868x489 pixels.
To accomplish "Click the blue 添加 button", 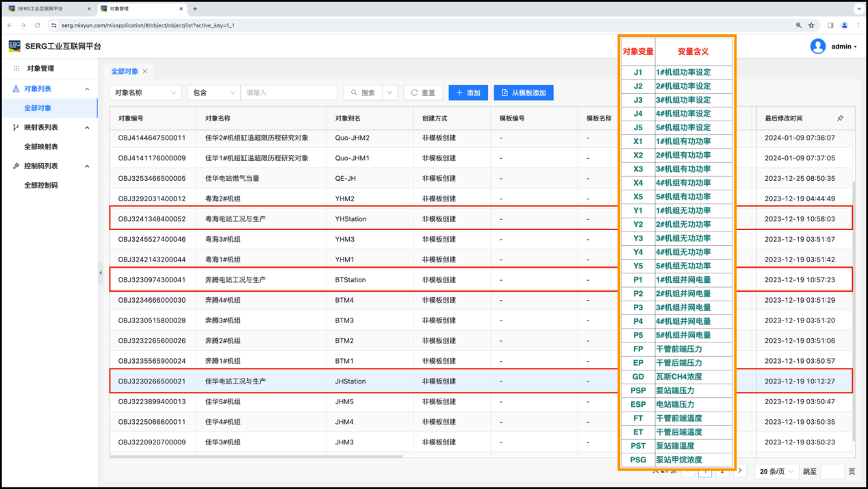I will (x=468, y=92).
